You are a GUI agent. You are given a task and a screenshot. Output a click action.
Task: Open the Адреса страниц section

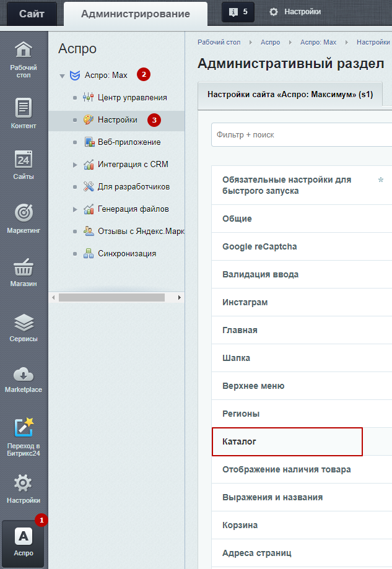click(x=302, y=553)
